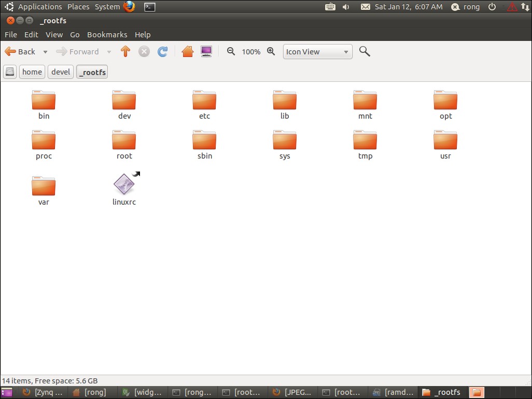Image resolution: width=532 pixels, height=399 pixels.
Task: Switch to [JPEG... taskbar window
Action: (x=292, y=393)
